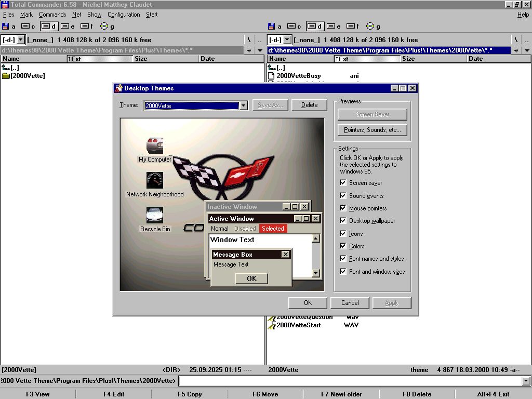The height and width of the screenshot is (399, 532).
Task: Disable the Sound events setting
Action: click(343, 196)
